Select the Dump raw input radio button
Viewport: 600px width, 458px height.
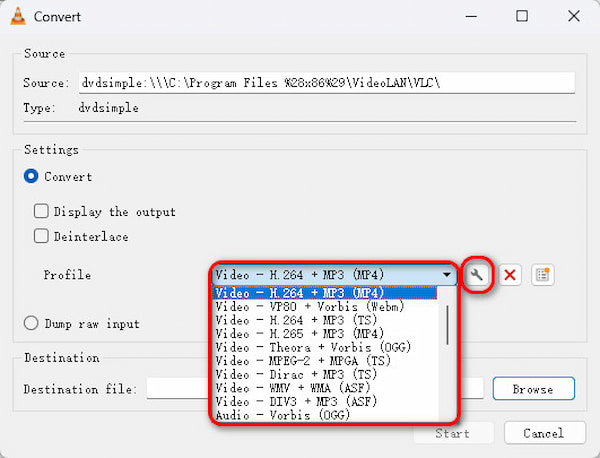(x=31, y=323)
